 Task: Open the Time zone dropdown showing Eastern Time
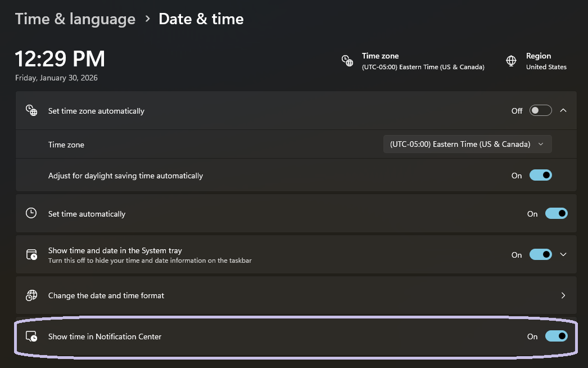coord(467,144)
